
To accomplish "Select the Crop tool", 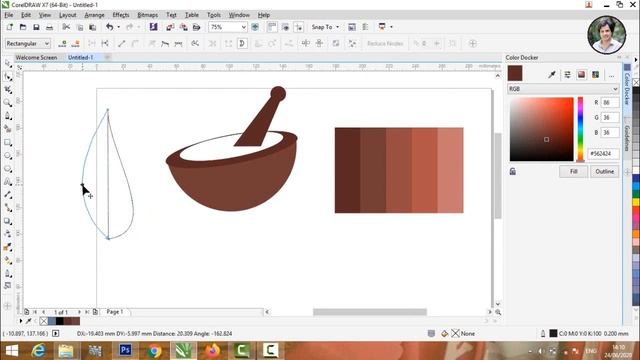I will point(8,89).
